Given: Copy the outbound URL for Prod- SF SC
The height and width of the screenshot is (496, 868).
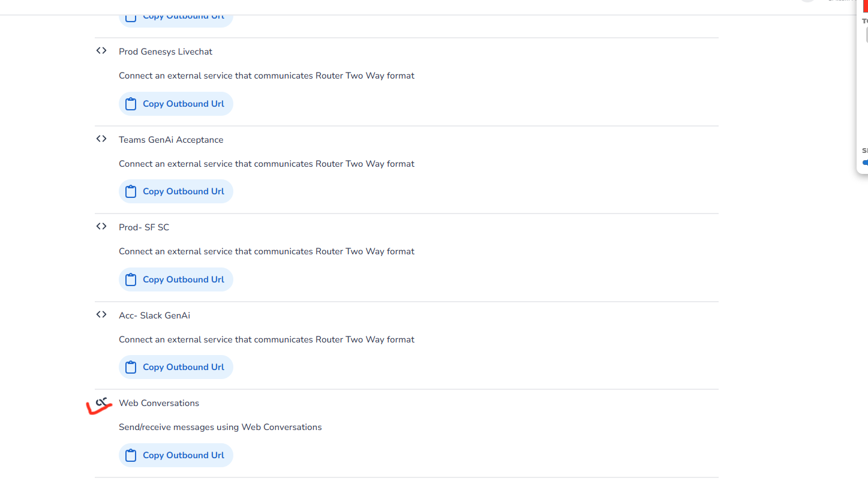Looking at the screenshot, I should coord(176,279).
